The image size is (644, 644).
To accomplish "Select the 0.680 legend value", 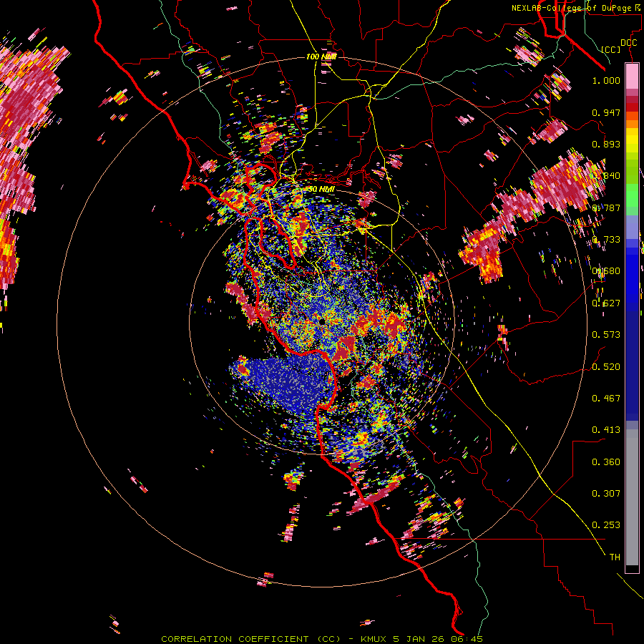I will (606, 271).
